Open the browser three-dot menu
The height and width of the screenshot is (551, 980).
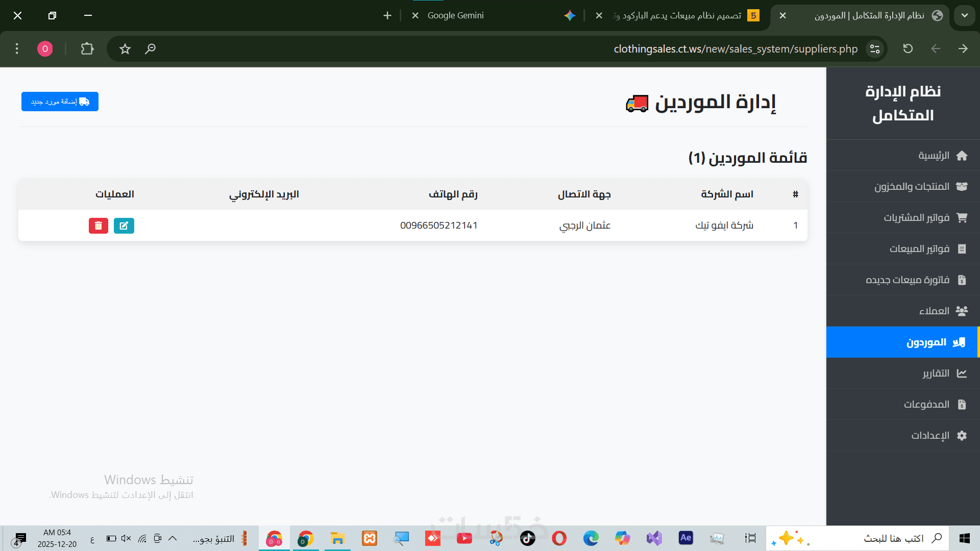(17, 49)
